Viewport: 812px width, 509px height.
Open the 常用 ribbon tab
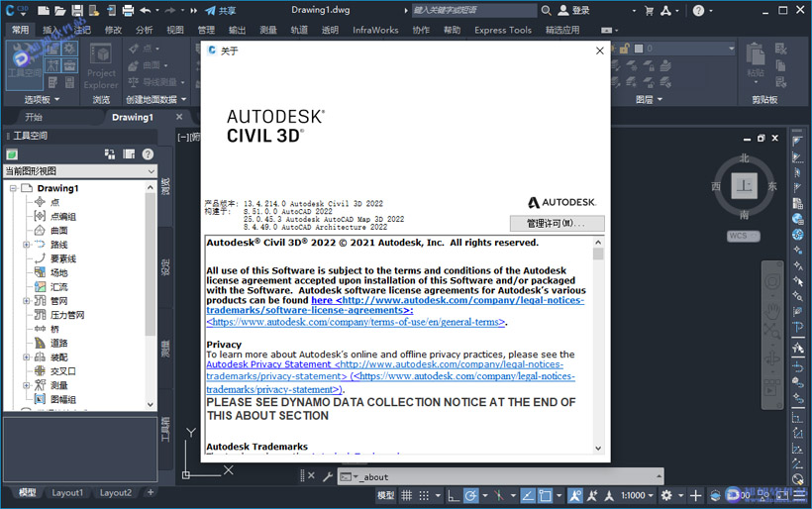(x=20, y=30)
